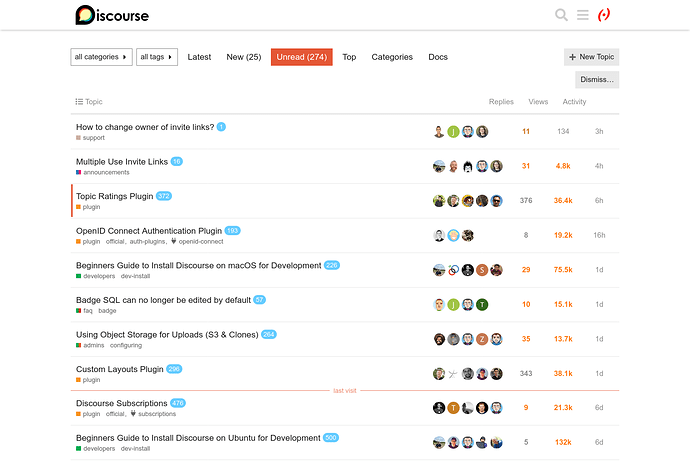690x464 pixels.
Task: Click orange T avatar in Discourse Subscriptions row
Action: pyautogui.click(x=453, y=408)
